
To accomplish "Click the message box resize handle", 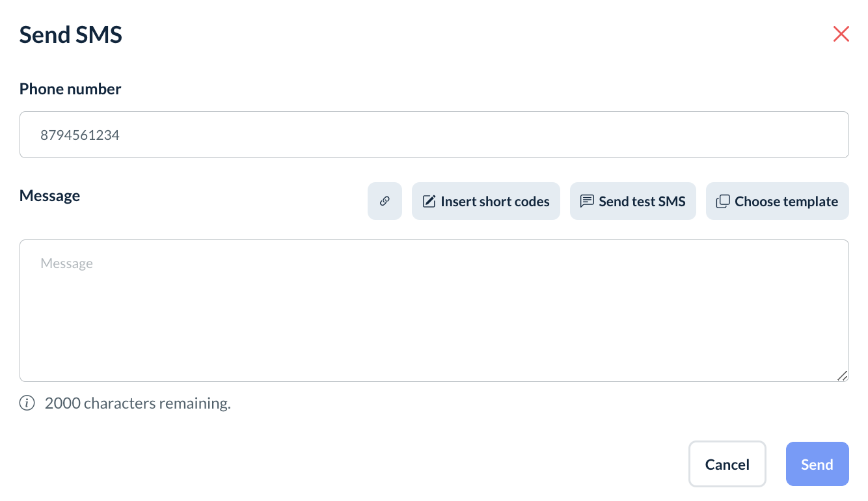I will 842,375.
